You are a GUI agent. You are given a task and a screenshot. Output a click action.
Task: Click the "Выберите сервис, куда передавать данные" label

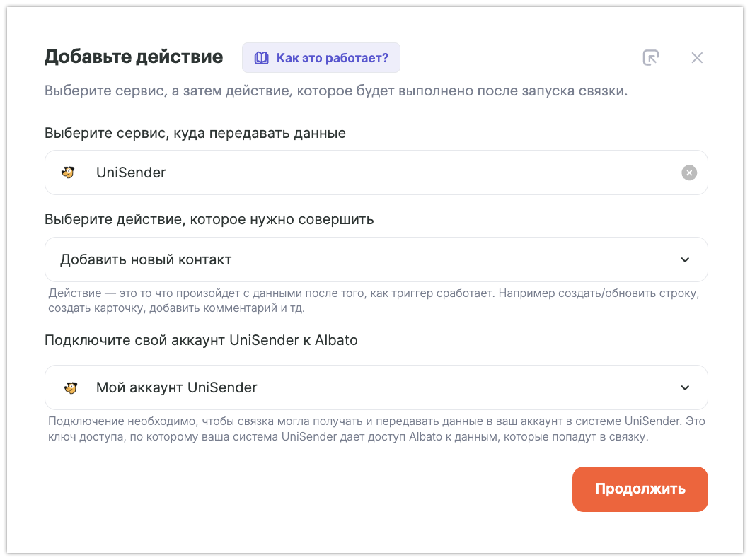(x=195, y=133)
